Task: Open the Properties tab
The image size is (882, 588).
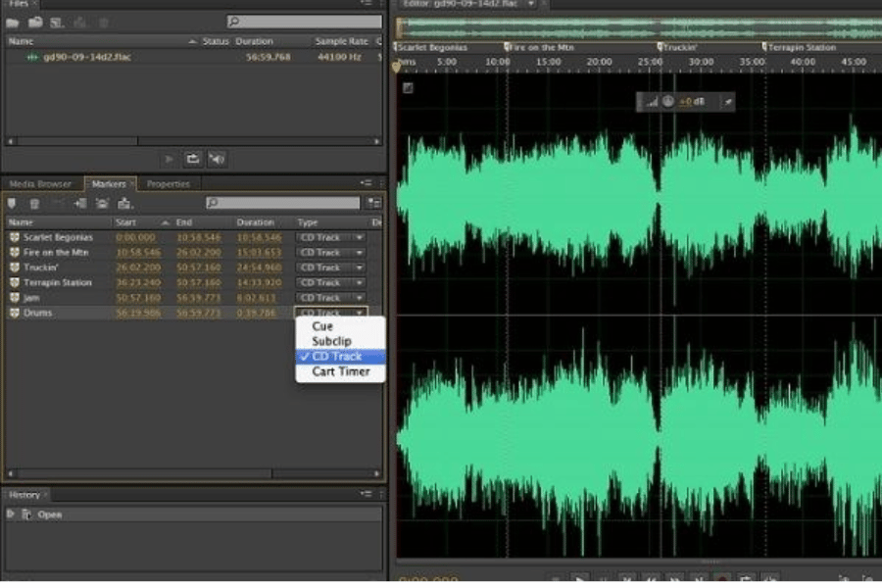Action: point(168,183)
